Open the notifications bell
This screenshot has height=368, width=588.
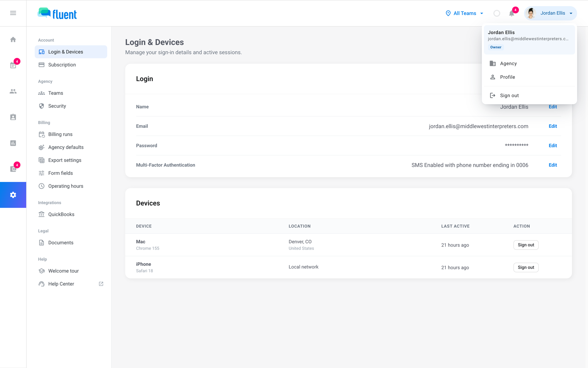pyautogui.click(x=511, y=13)
